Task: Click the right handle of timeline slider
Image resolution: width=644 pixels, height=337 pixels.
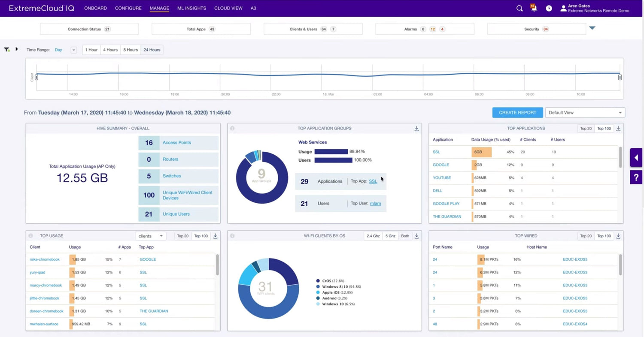Action: (x=620, y=77)
